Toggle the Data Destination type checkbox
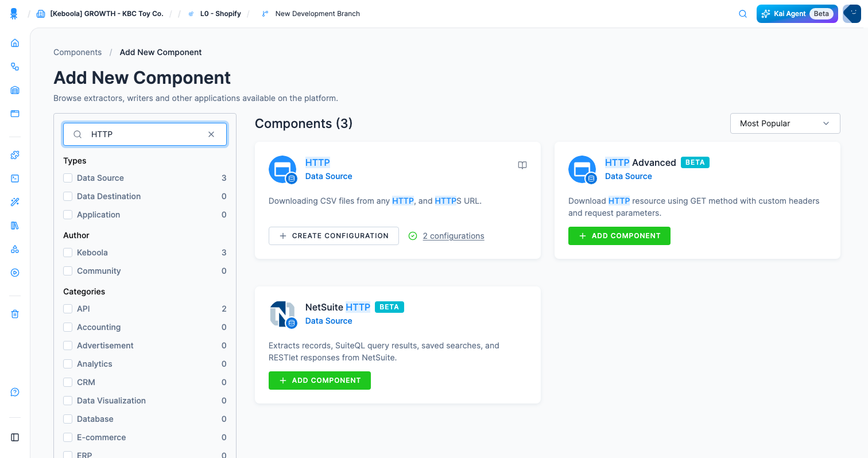 pos(68,196)
